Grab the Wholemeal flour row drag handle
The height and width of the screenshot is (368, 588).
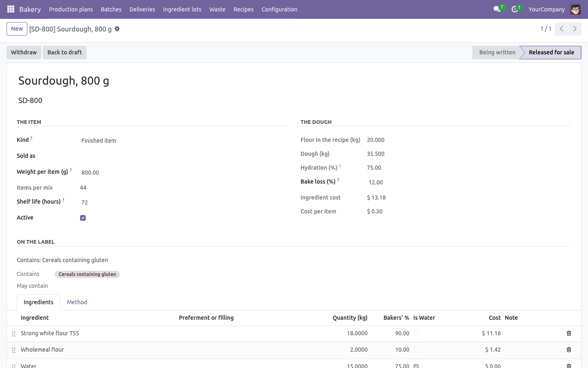pos(13,350)
